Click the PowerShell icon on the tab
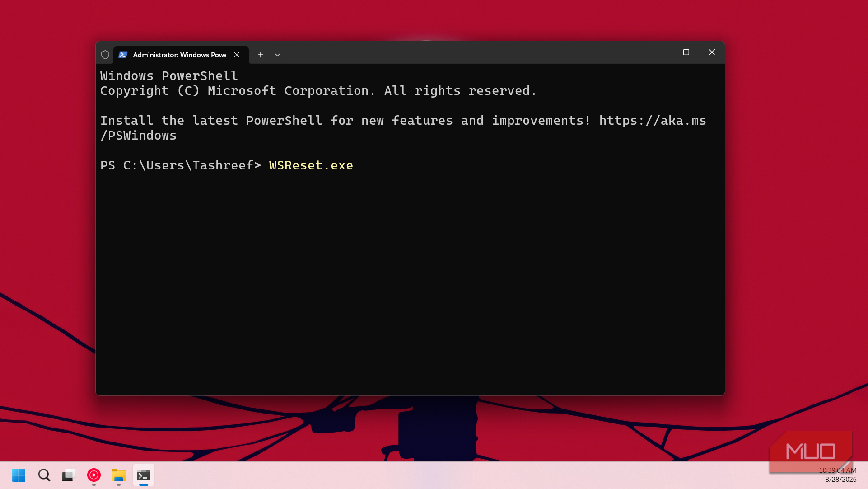 point(122,55)
